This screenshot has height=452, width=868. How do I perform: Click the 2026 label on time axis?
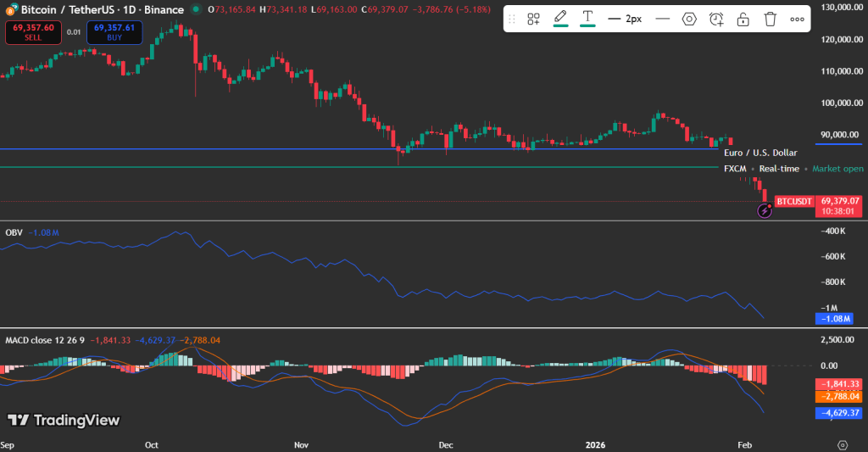(x=596, y=445)
